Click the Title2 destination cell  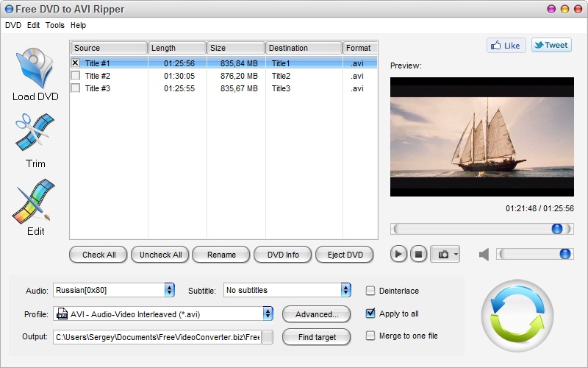(281, 76)
